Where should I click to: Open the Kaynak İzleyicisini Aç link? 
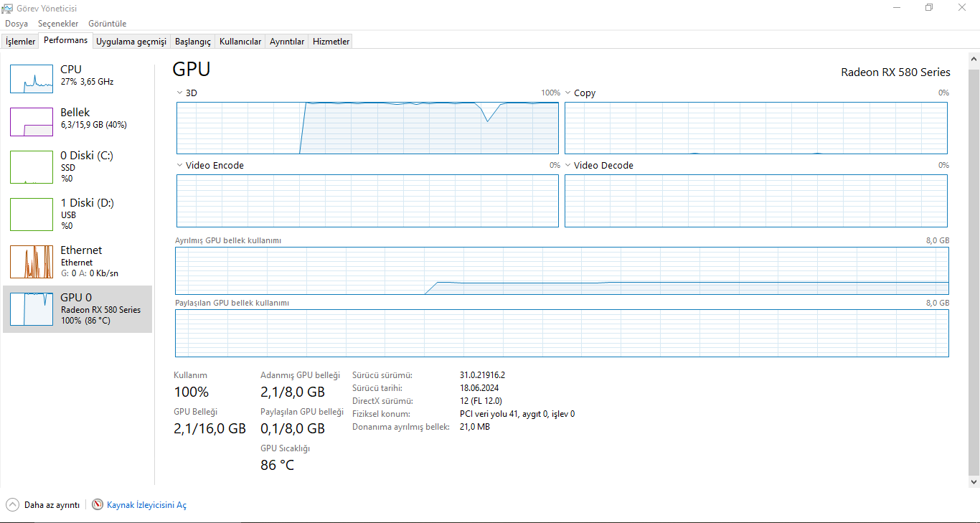pos(146,505)
